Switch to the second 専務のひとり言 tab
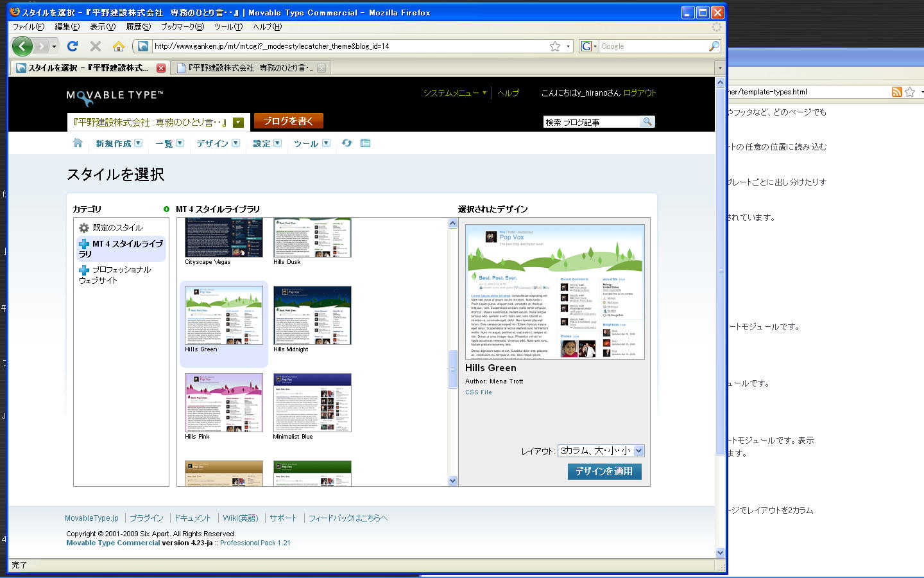Viewport: 924px width, 578px height. [x=251, y=67]
